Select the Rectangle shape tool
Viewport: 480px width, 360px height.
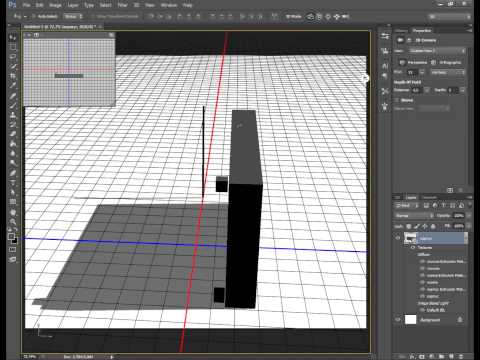[x=13, y=202]
